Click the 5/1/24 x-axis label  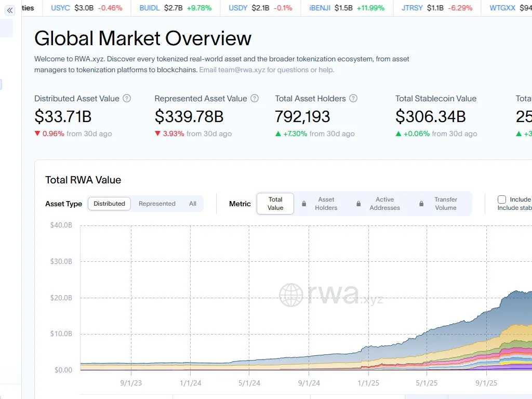[249, 383]
